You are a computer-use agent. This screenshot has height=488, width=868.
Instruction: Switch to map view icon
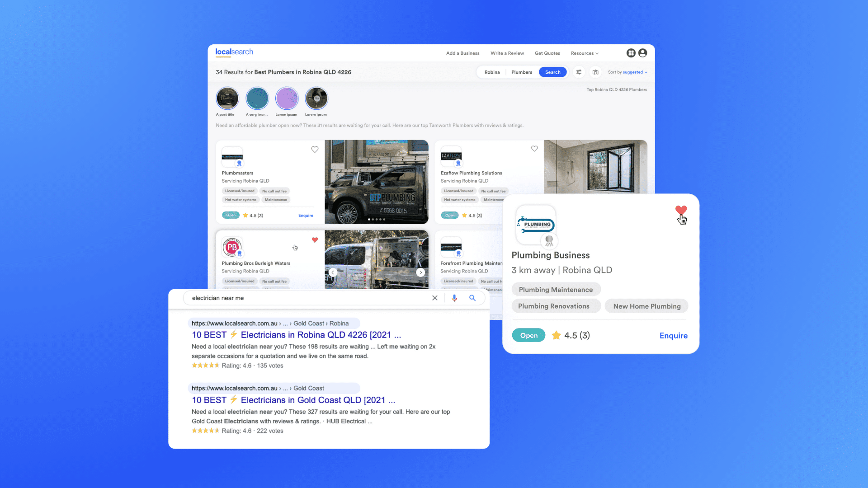(595, 72)
